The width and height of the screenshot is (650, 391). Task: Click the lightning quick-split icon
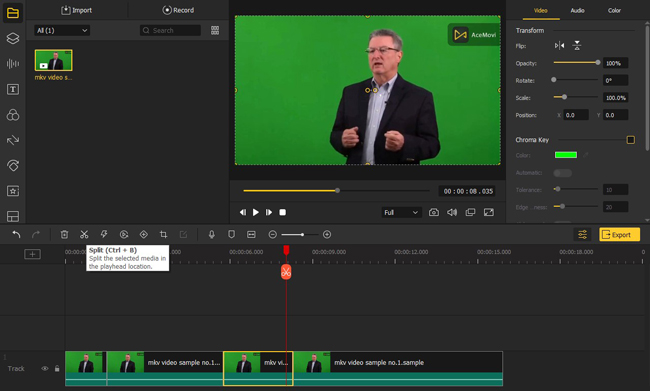[104, 234]
